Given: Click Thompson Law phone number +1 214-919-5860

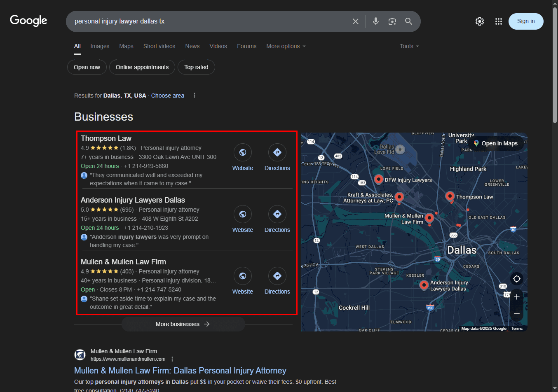Looking at the screenshot, I should coord(146,166).
